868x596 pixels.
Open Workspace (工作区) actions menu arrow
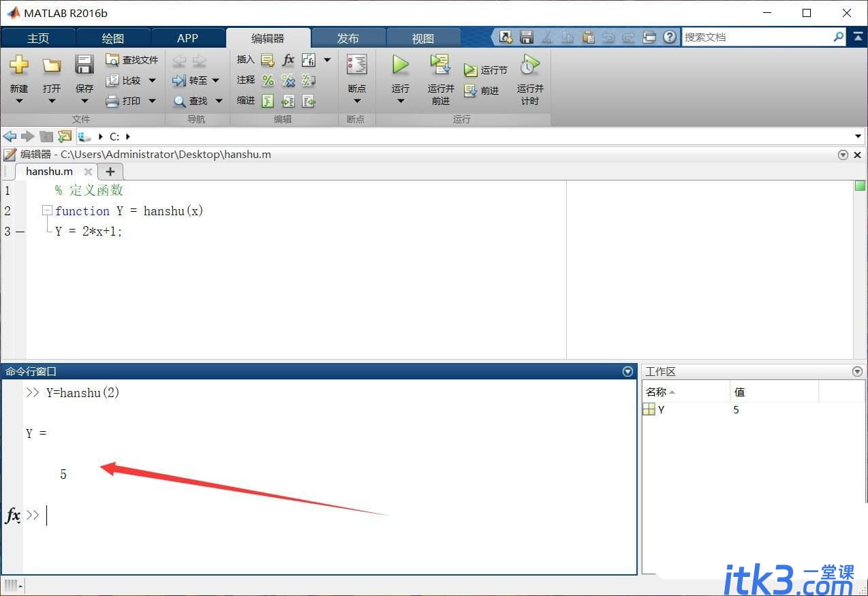point(857,371)
